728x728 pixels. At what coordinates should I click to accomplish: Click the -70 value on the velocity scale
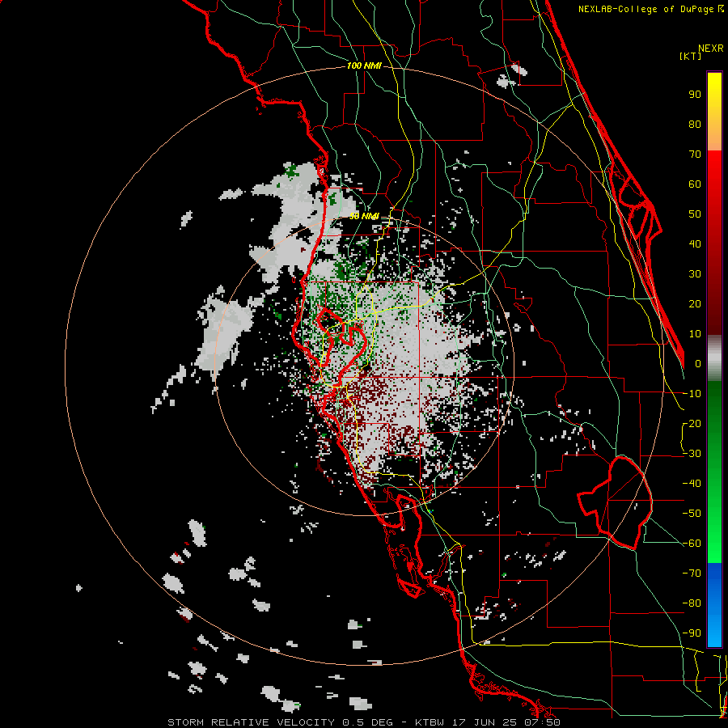pos(692,574)
